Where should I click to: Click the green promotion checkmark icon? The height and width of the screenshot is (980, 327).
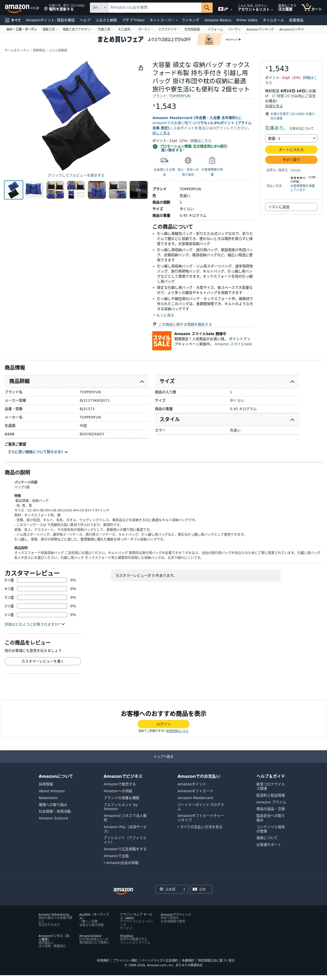point(155,147)
